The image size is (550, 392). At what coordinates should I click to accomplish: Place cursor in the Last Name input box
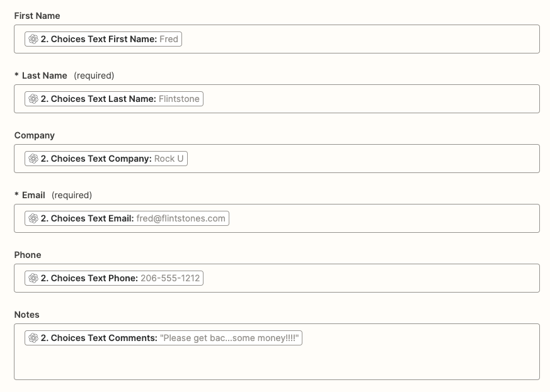(x=372, y=99)
